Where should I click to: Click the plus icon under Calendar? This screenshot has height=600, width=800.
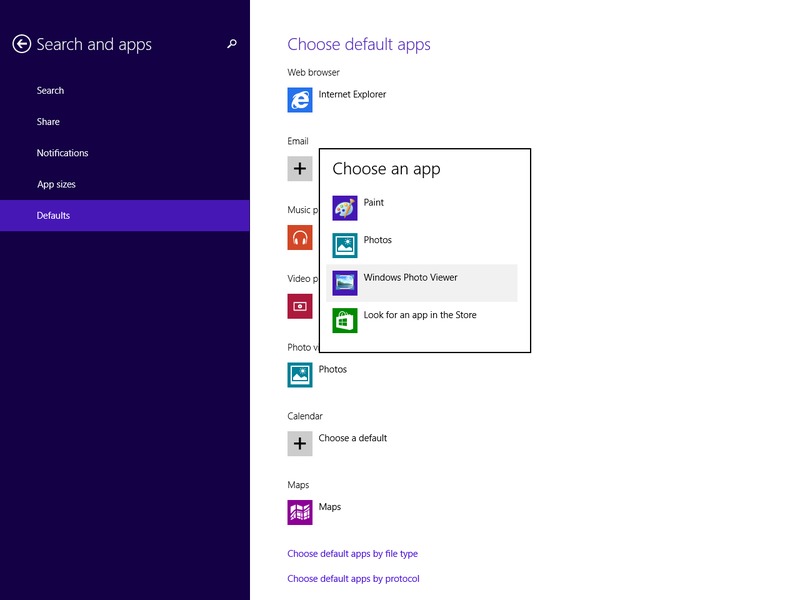300,443
